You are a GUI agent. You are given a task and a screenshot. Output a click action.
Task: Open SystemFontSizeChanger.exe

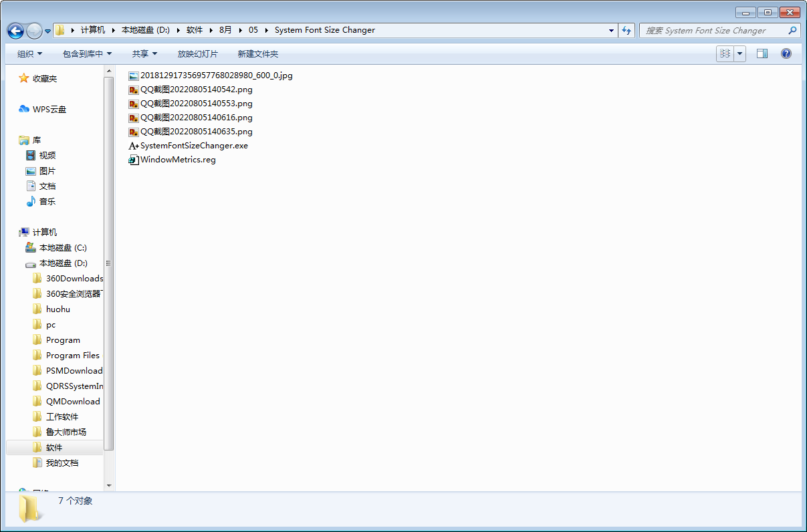(x=194, y=146)
